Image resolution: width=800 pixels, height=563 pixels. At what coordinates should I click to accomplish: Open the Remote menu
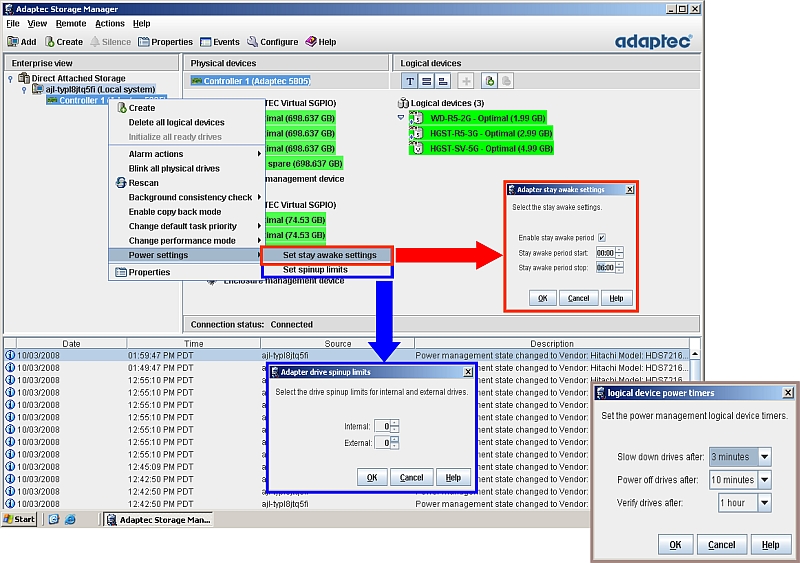click(71, 23)
